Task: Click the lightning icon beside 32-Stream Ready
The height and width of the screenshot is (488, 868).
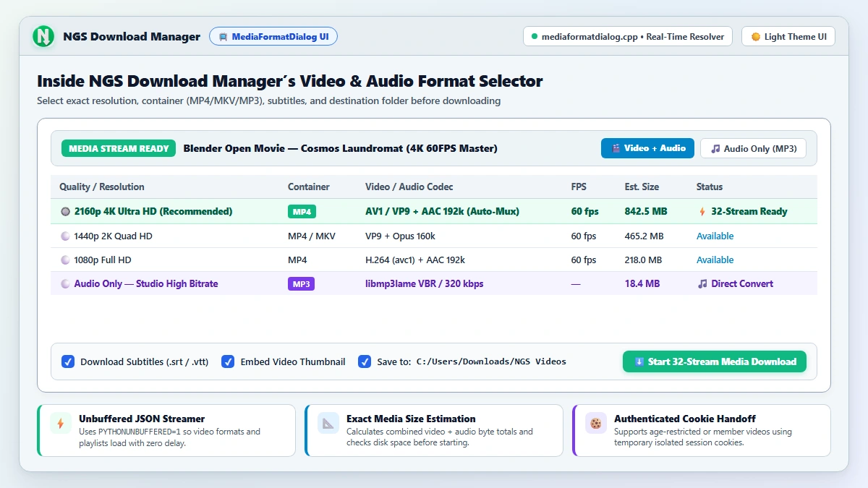Action: point(702,212)
